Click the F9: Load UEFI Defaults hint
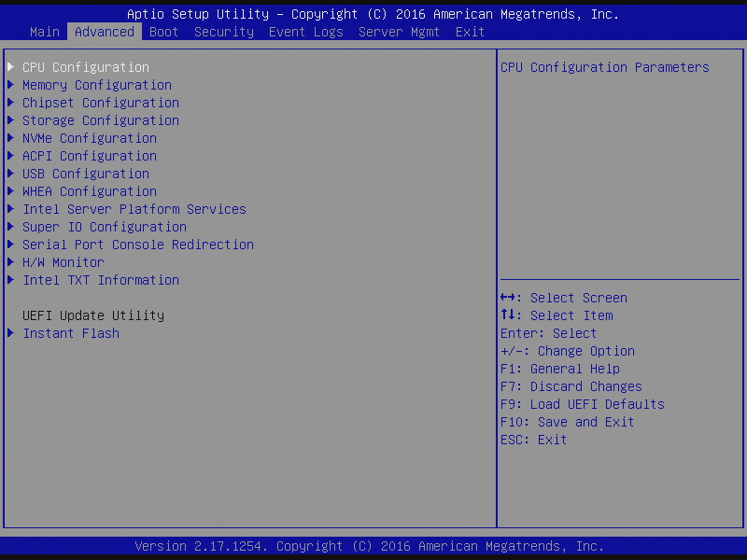 (582, 404)
